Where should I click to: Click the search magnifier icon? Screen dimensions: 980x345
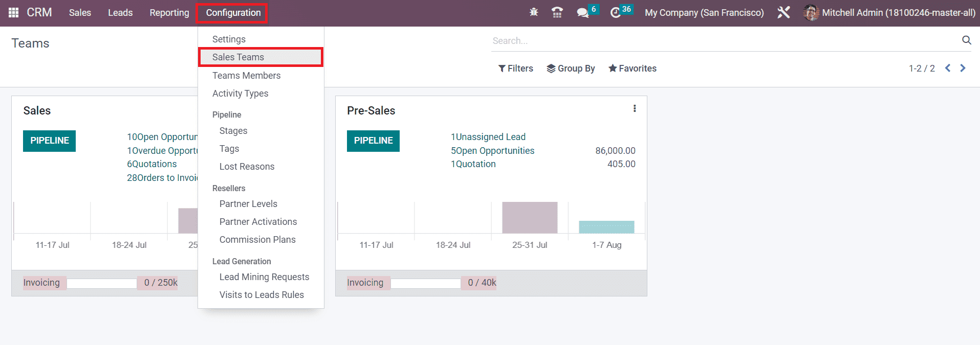pos(966,40)
